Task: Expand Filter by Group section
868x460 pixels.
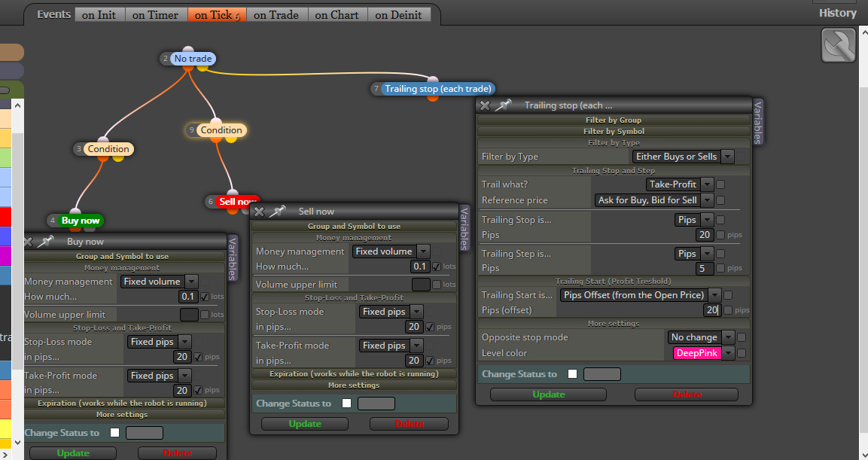Action: tap(614, 120)
